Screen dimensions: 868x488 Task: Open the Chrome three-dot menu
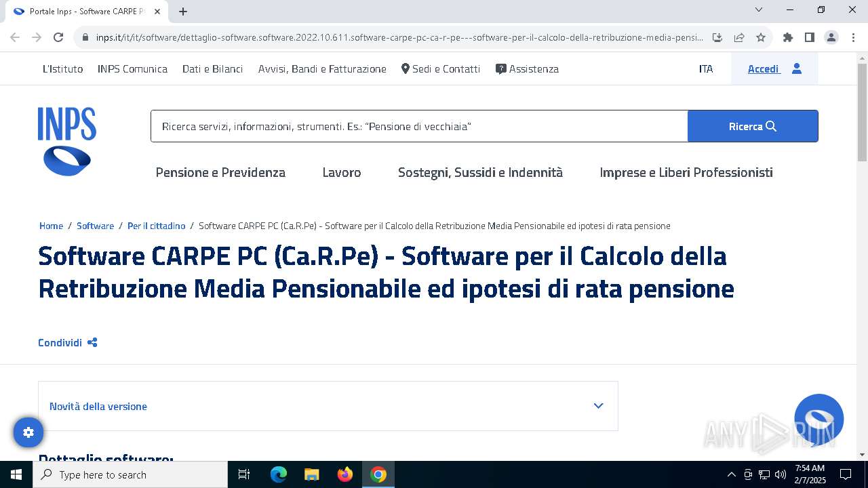(x=853, y=37)
